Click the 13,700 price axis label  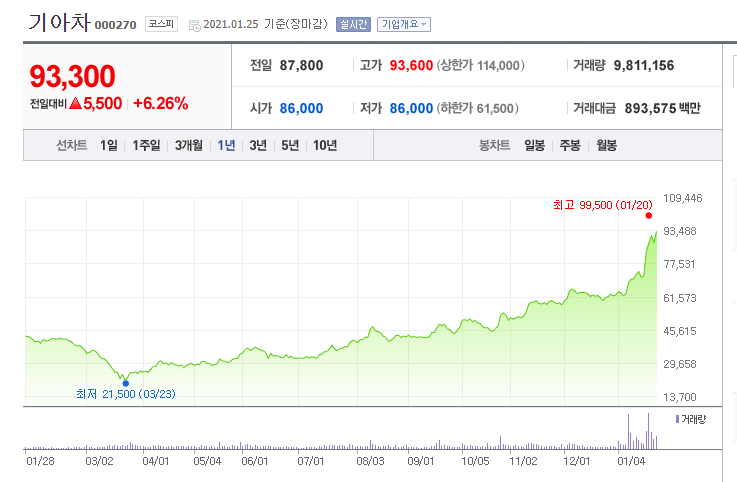(x=680, y=397)
